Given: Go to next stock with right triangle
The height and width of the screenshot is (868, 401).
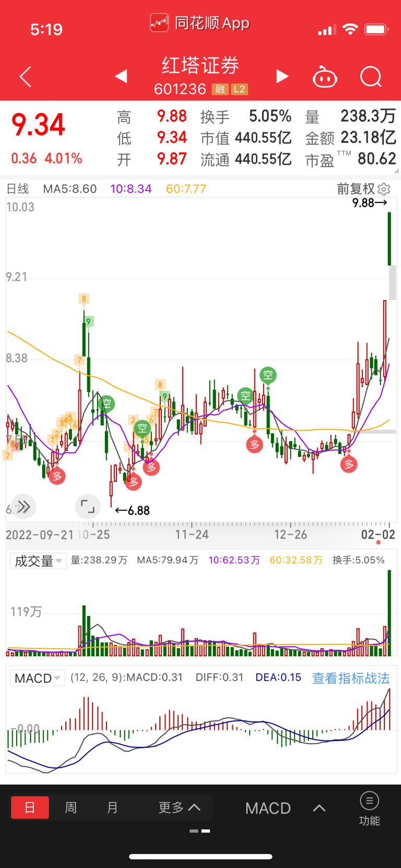Looking at the screenshot, I should coord(282,76).
